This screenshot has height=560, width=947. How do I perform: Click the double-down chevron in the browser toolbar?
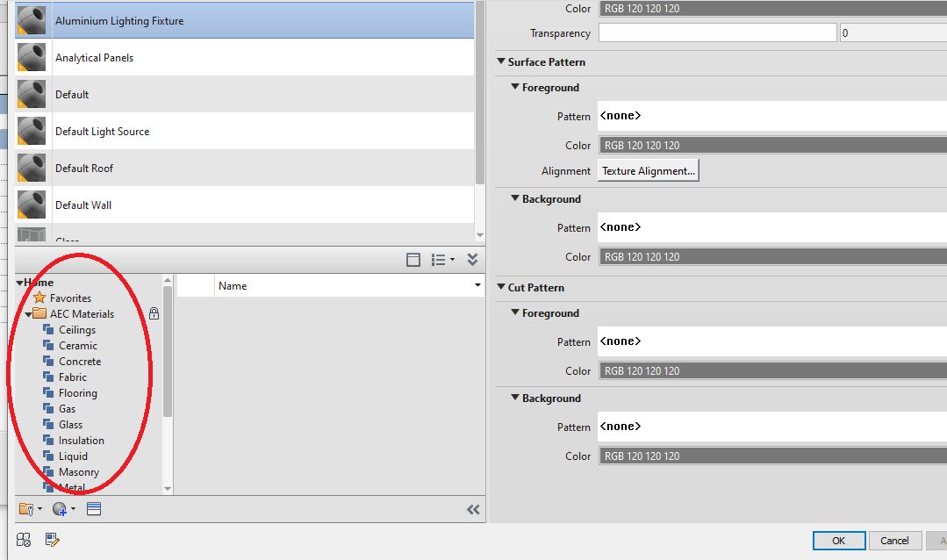click(472, 260)
